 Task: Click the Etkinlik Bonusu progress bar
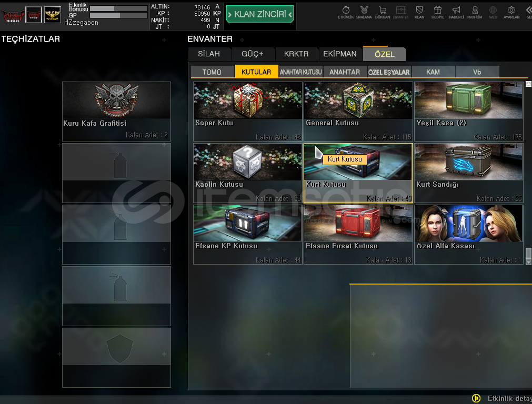pos(118,8)
